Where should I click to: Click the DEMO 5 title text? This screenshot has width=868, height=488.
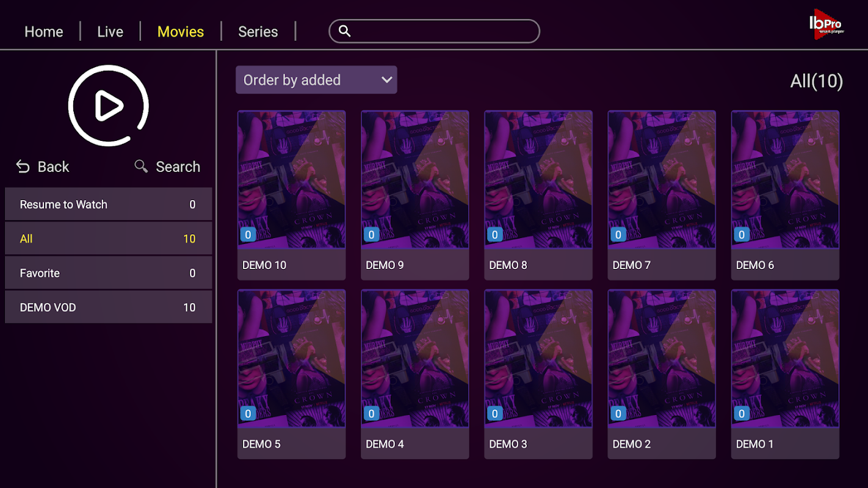click(x=261, y=444)
